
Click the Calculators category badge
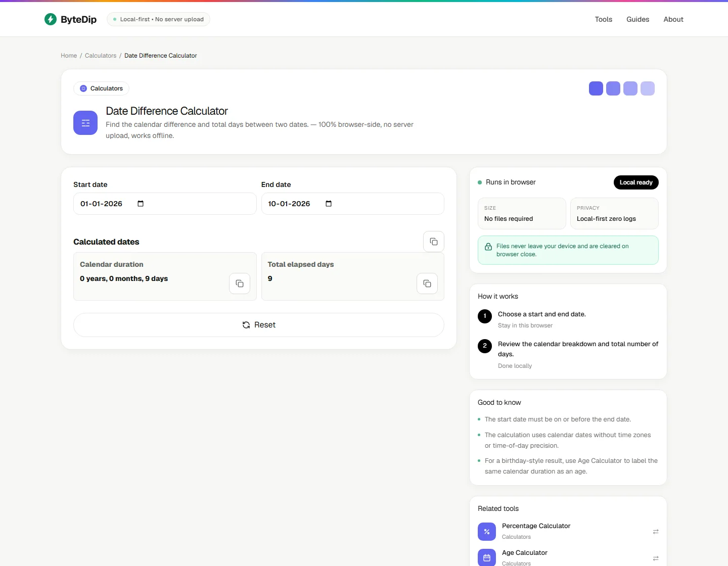point(101,88)
